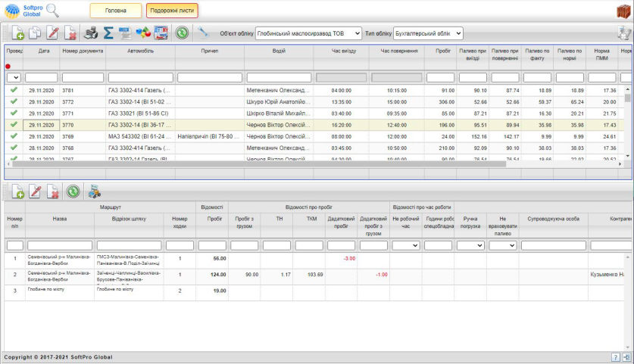Delete route row in lower toolbar
This screenshot has width=634, height=364.
click(53, 191)
